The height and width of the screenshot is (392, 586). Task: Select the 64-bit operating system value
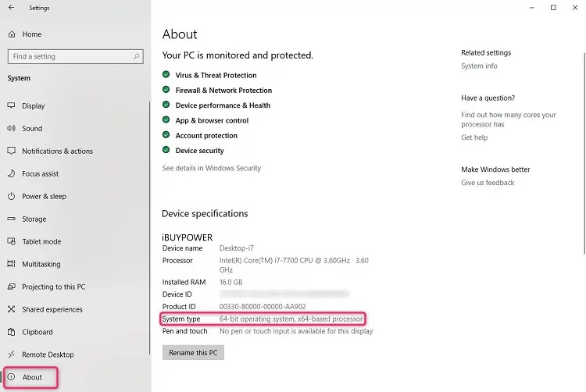coord(291,319)
